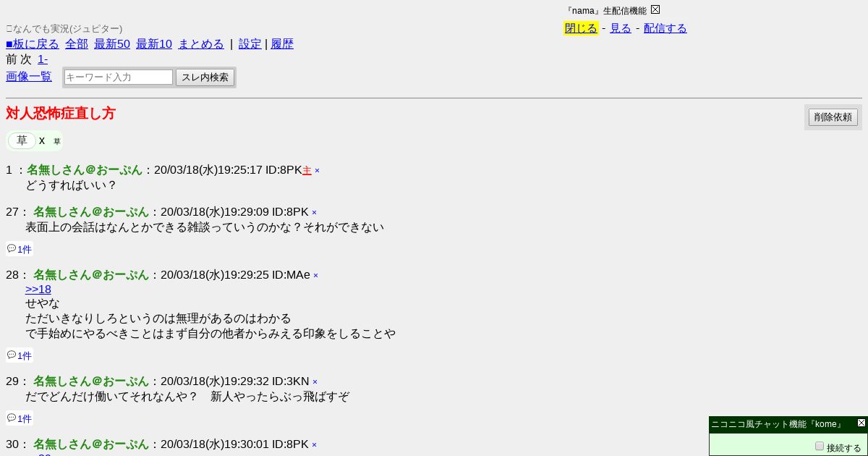The width and height of the screenshot is (868, 456).
Task: Open the 最新50 link
Action: (x=112, y=44)
